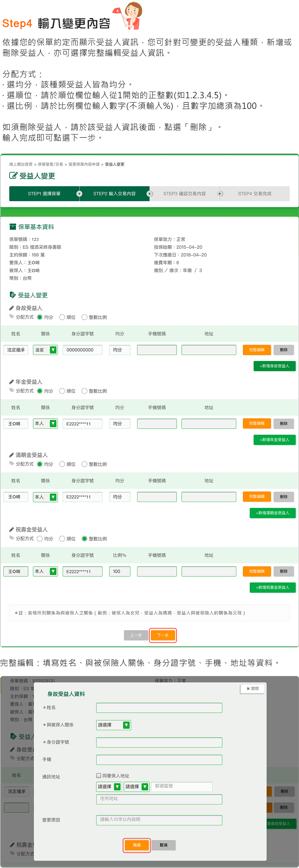This screenshot has width=299, height=868.
Task: Select 整數比例 radio for 身故受益人
Action: click(84, 317)
